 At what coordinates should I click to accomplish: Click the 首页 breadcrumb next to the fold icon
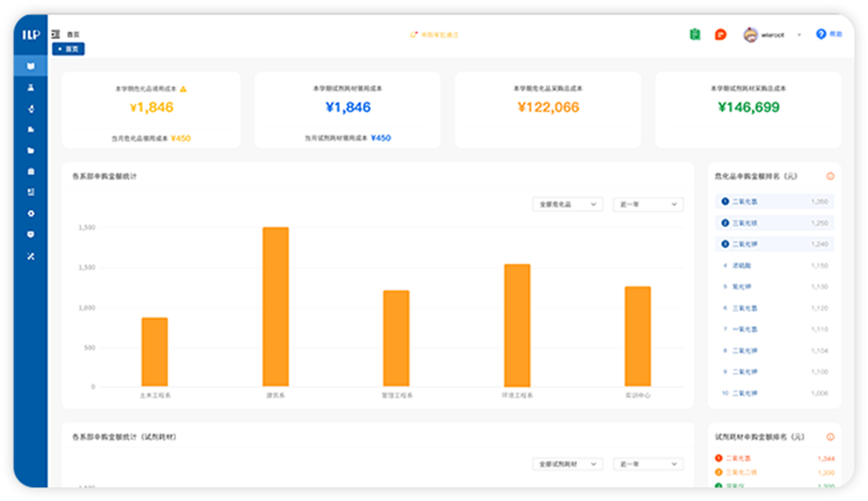pyautogui.click(x=73, y=35)
